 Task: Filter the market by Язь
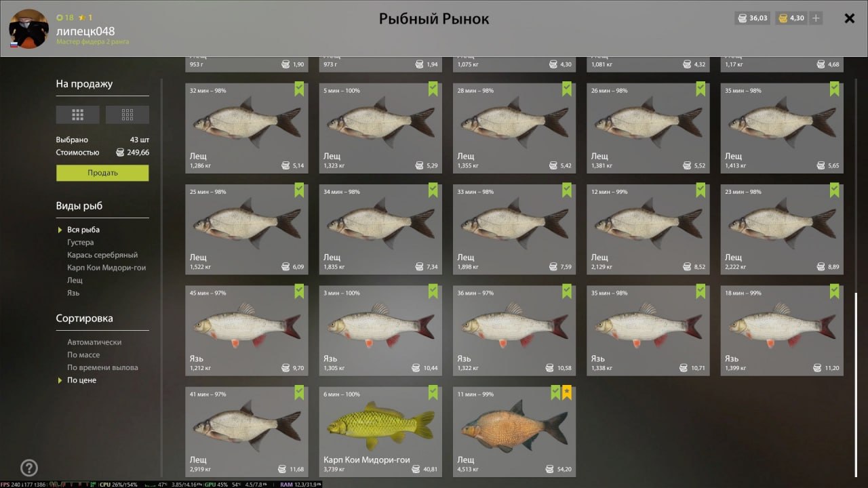(x=73, y=293)
